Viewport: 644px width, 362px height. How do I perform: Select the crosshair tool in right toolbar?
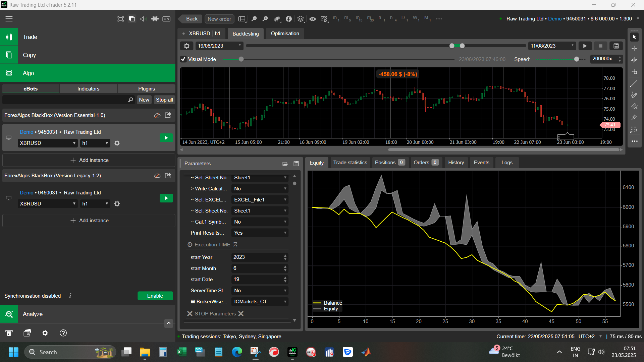pyautogui.click(x=634, y=49)
